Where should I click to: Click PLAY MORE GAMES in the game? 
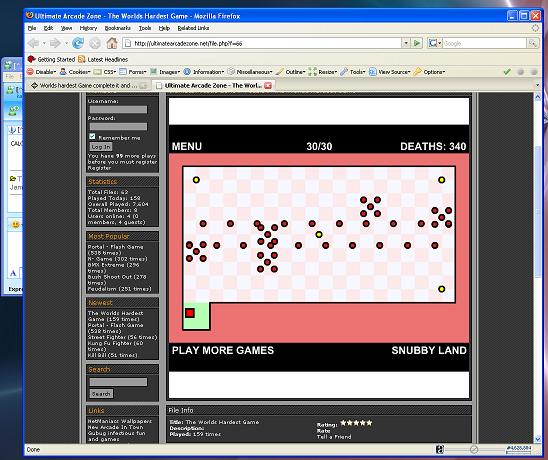pos(223,350)
